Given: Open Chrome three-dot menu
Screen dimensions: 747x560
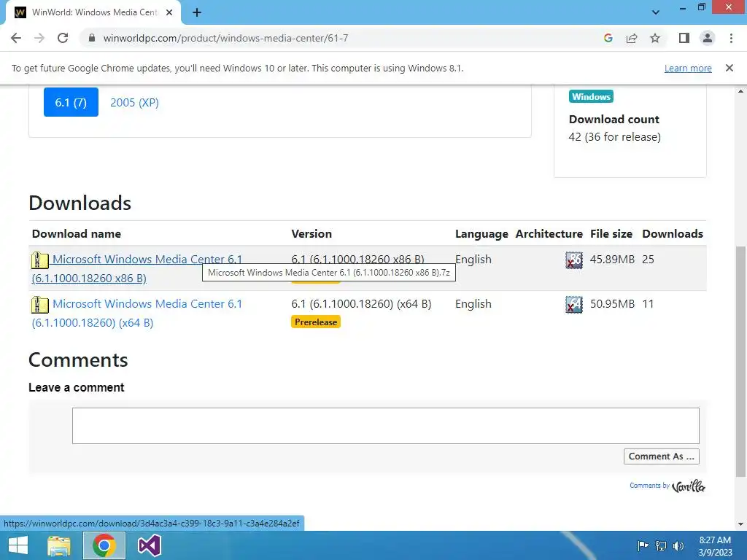Looking at the screenshot, I should coord(731,38).
